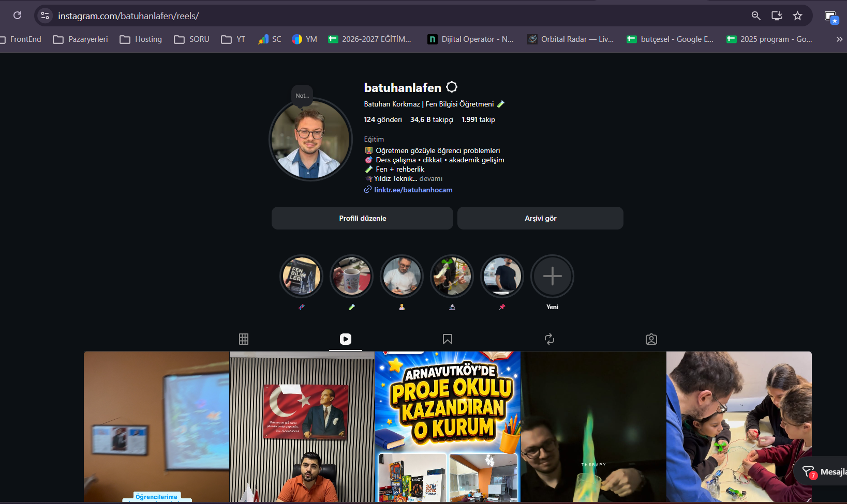Open the Fen Bilimleri book highlight
847x504 pixels.
pos(301,276)
